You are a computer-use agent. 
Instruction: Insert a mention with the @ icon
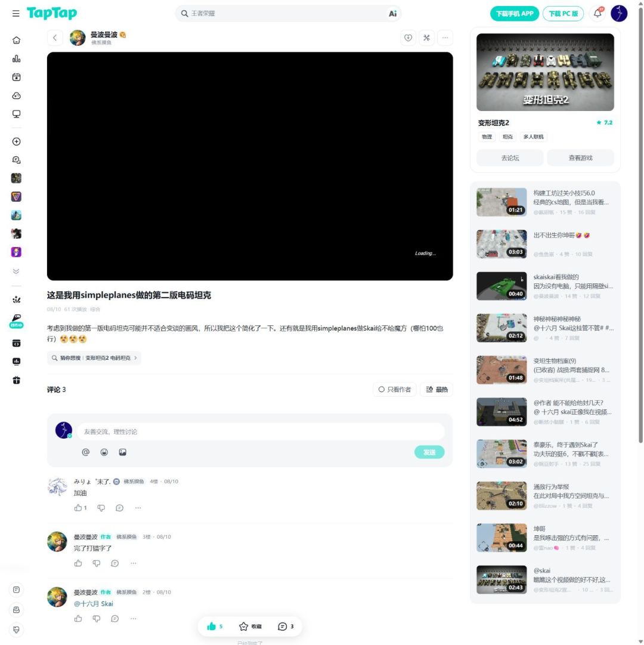click(85, 452)
